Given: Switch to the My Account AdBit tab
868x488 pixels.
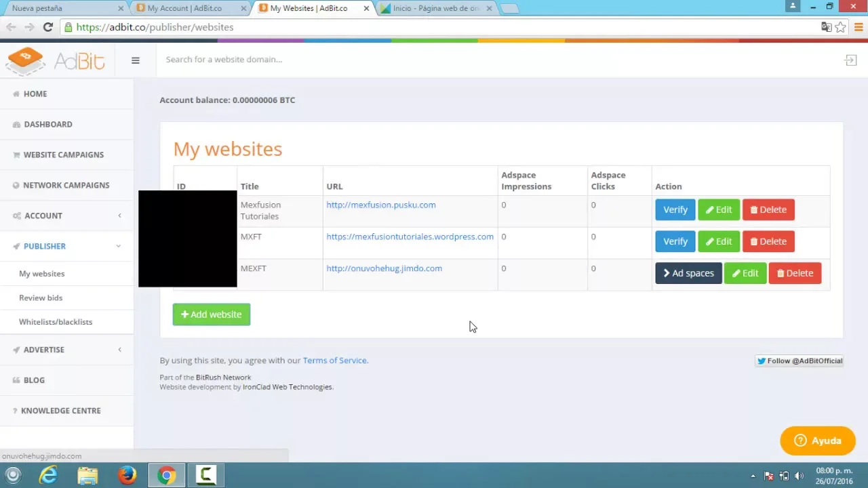Looking at the screenshot, I should point(184,8).
